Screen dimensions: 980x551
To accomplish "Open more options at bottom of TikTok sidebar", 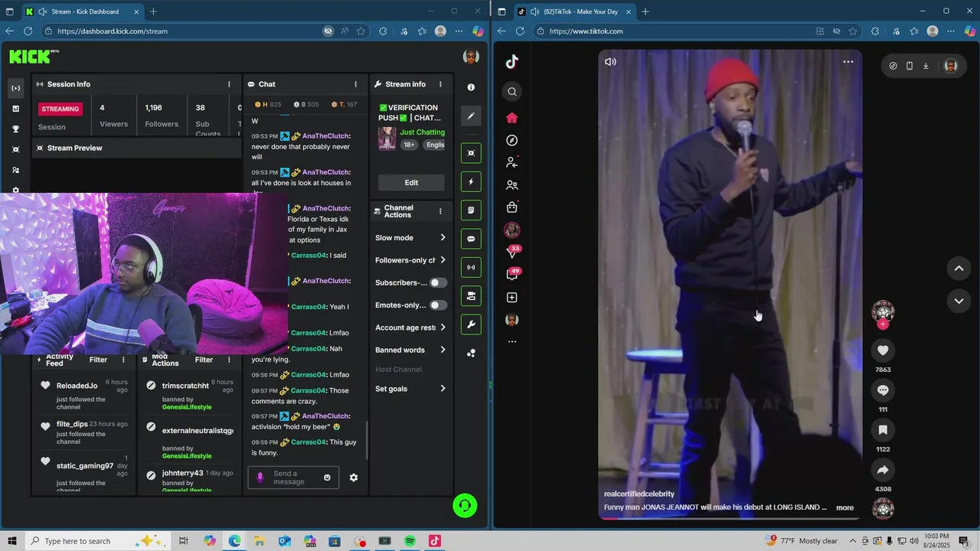I will tap(512, 342).
